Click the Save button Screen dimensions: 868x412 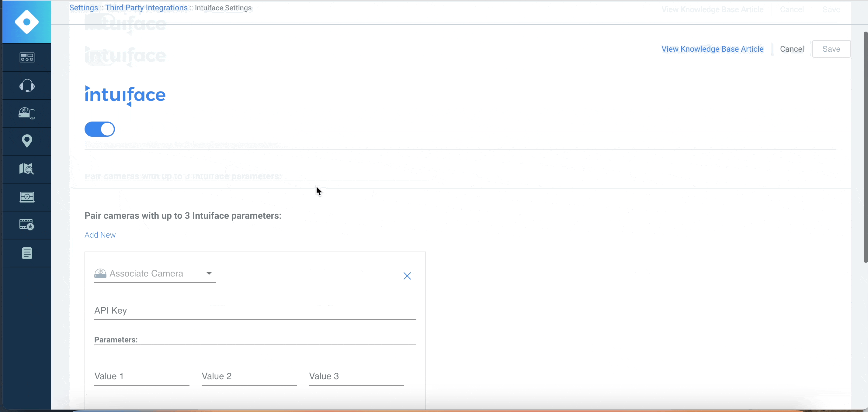coord(831,49)
